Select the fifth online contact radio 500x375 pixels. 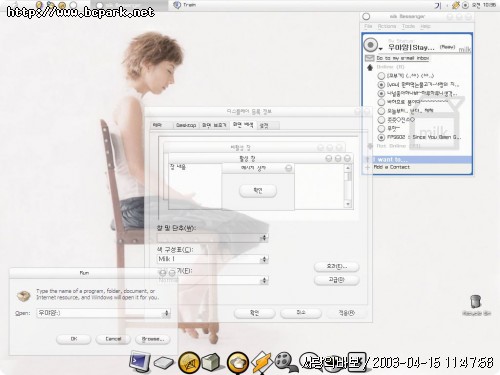click(x=381, y=111)
